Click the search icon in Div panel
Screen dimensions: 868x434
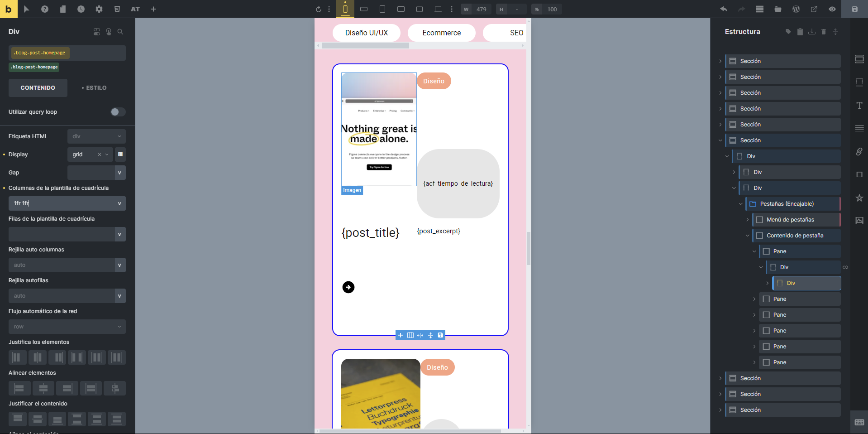click(x=120, y=32)
